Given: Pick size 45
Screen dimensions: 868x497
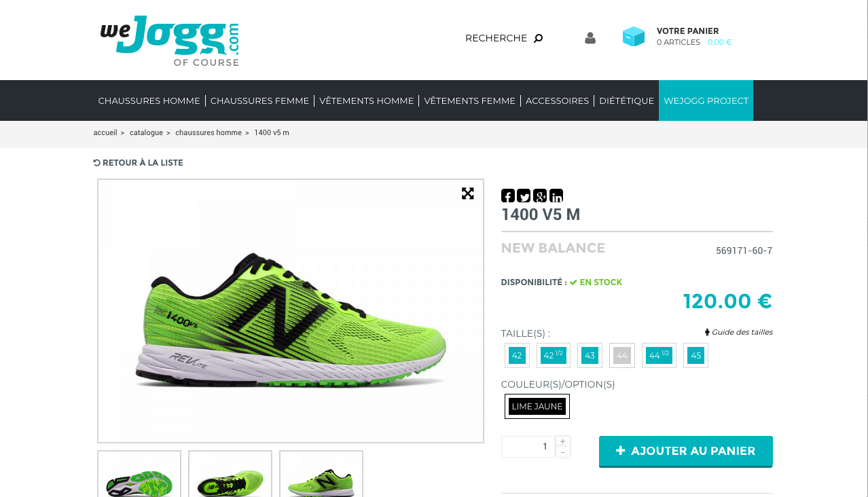Looking at the screenshot, I should (695, 355).
